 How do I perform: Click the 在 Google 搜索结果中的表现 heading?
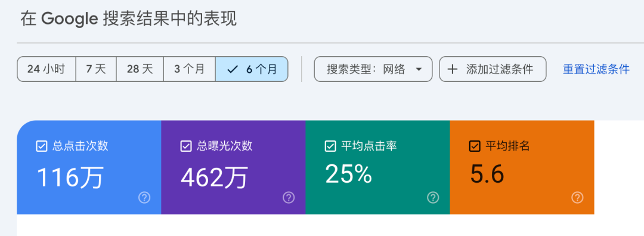coord(129,19)
